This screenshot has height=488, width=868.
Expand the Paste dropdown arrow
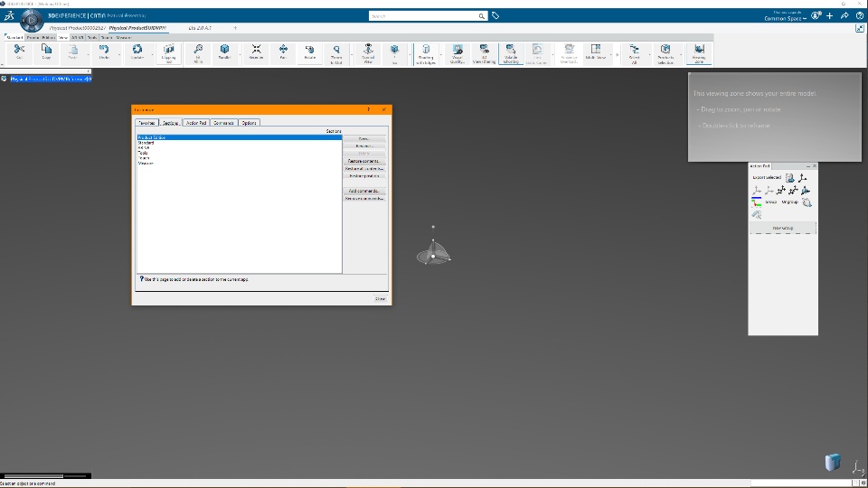88,54
